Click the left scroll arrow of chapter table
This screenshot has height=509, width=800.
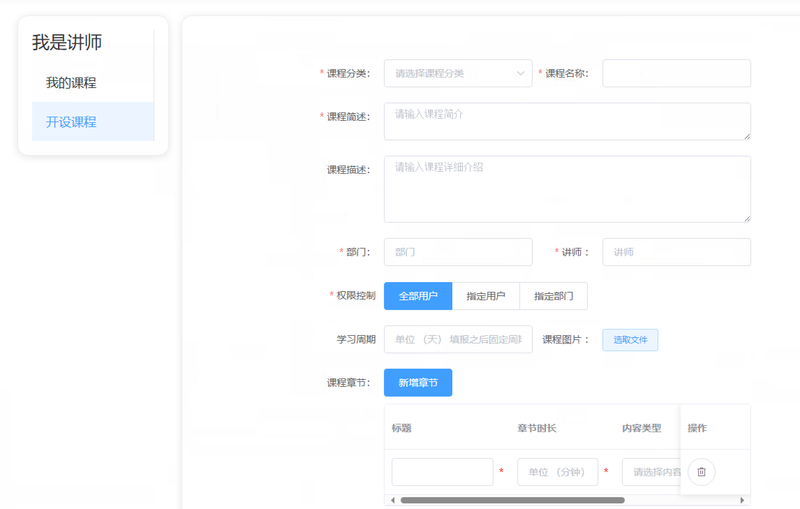click(392, 500)
